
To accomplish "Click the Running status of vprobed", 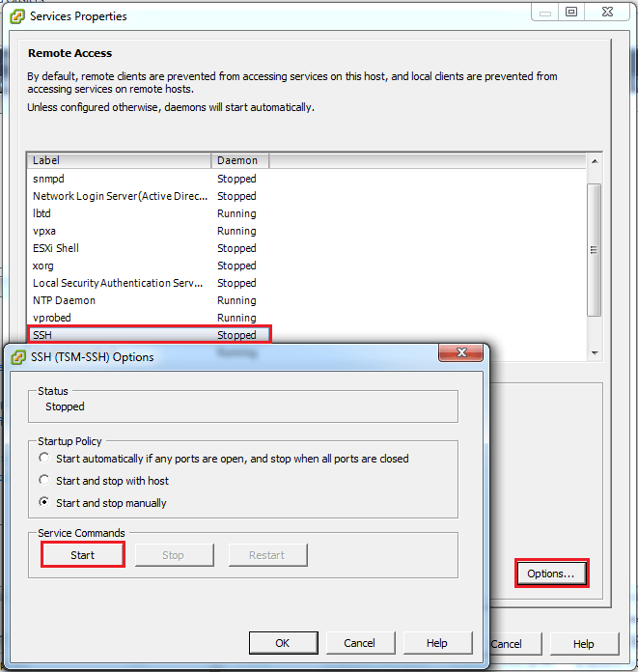I will pos(236,318).
